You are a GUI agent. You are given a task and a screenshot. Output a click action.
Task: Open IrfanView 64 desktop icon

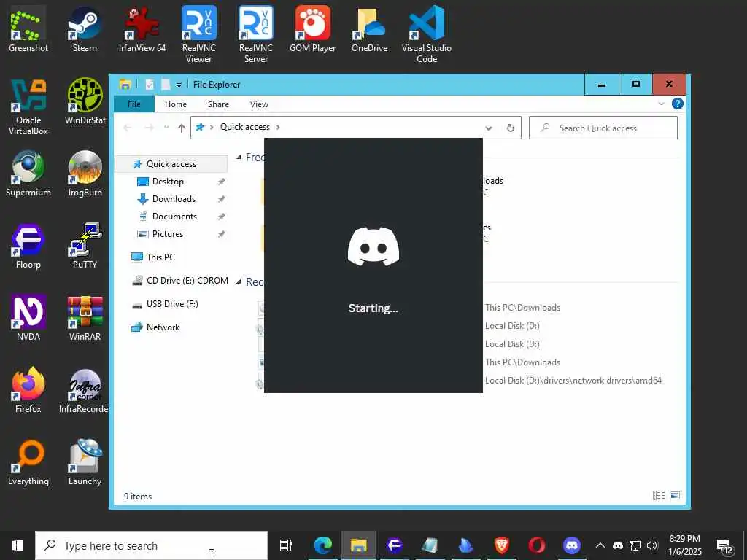click(x=142, y=28)
